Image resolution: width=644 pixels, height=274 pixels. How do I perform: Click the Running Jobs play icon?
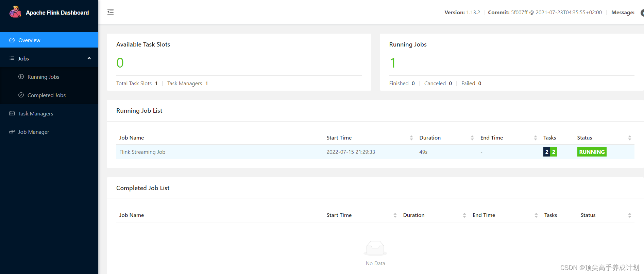(21, 77)
